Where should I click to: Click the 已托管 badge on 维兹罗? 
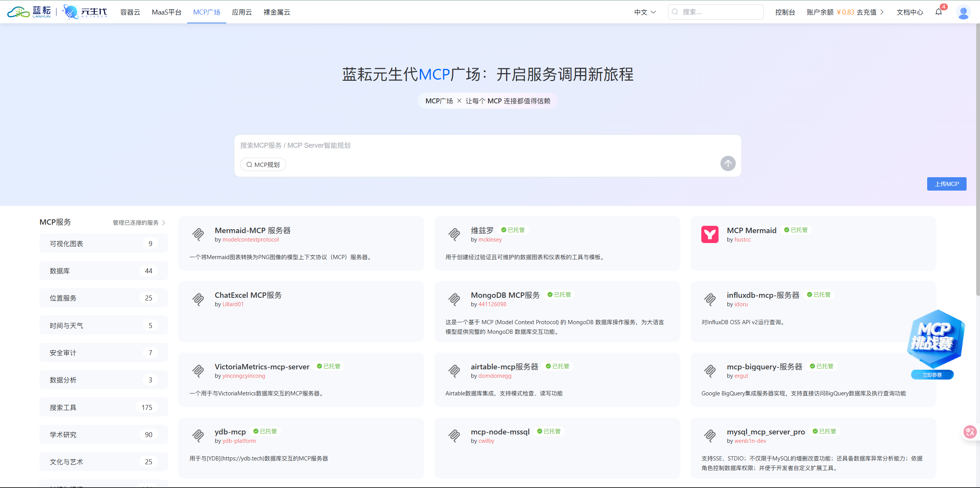[x=513, y=230]
